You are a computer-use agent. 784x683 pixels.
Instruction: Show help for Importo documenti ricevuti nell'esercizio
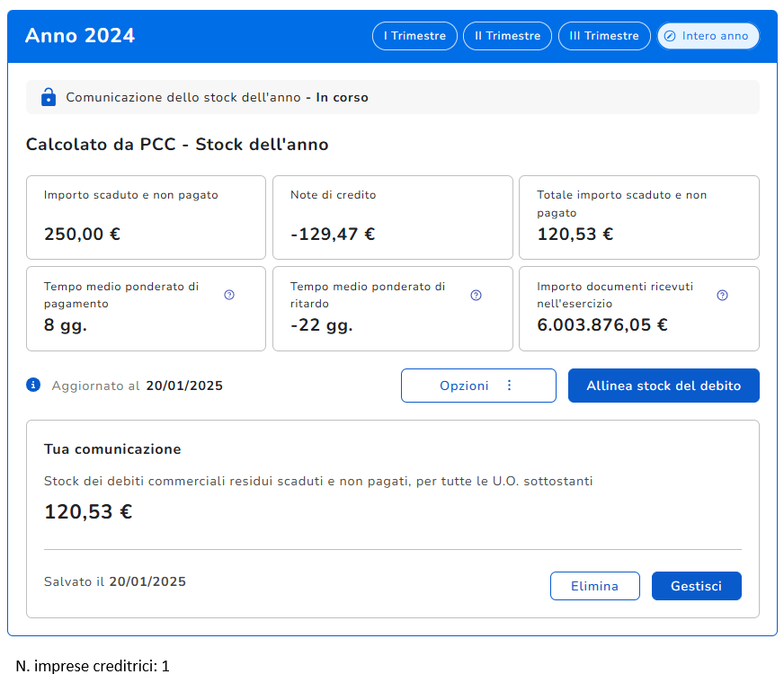click(723, 295)
